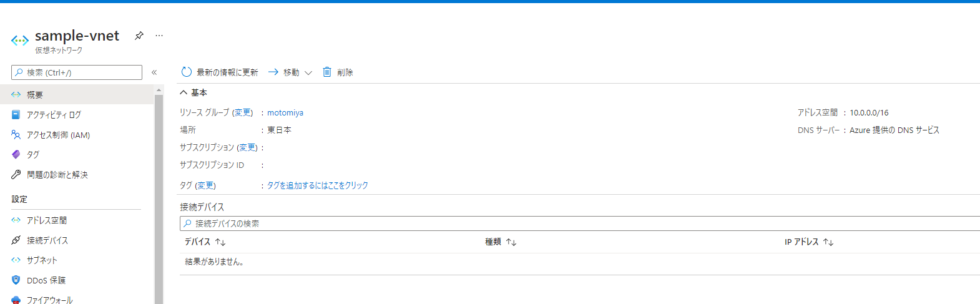Focus the 検索 (Ctrl+/) search box
This screenshot has height=304, width=980.
[x=77, y=72]
